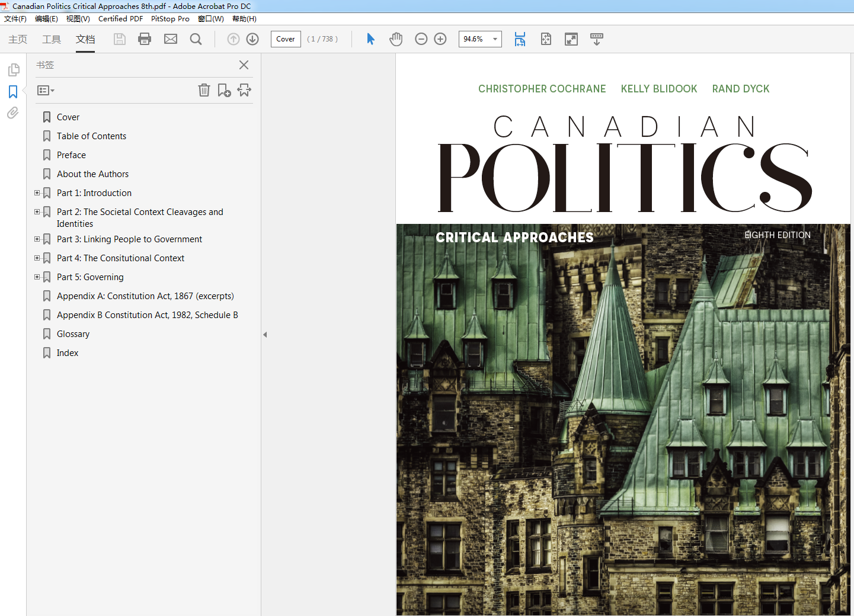The image size is (854, 616).
Task: Open Appendix B Constitution Act 1982 bookmark
Action: pos(147,315)
